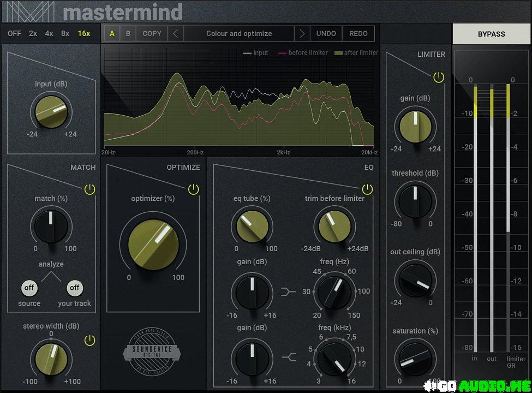Click the match (%) knob
This screenshot has width=532, height=393.
tap(51, 227)
